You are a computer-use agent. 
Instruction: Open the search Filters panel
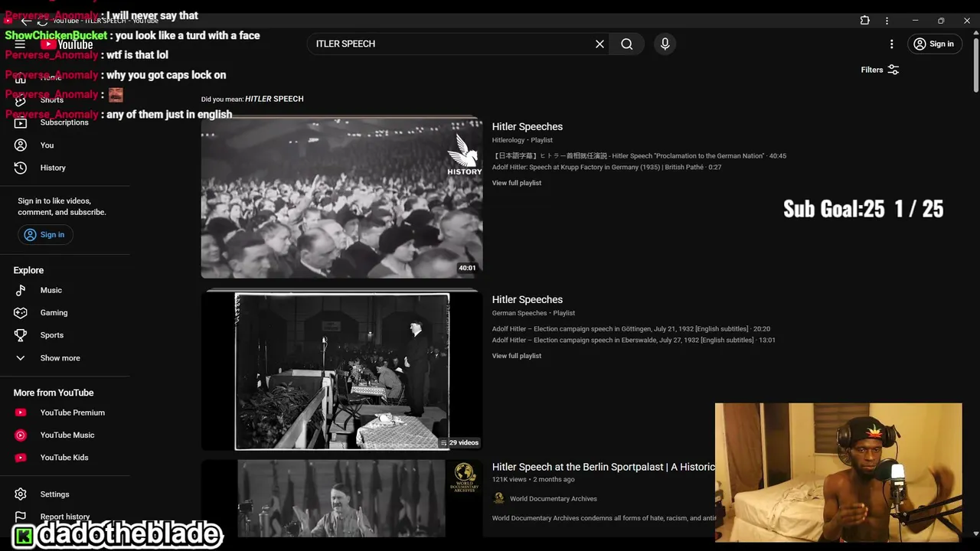pos(880,70)
